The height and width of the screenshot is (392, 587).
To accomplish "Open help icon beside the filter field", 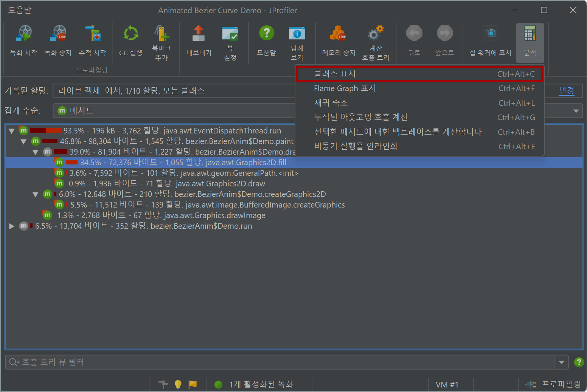I will point(579,362).
